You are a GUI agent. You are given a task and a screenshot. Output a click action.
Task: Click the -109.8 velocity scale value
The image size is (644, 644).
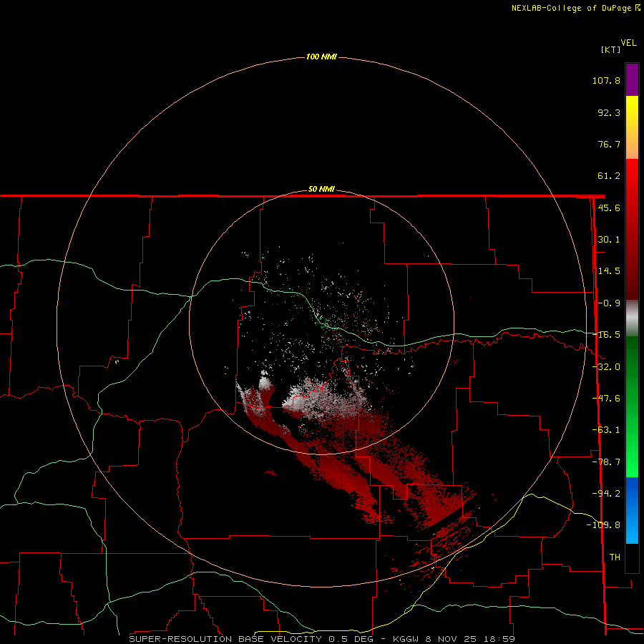coord(604,525)
